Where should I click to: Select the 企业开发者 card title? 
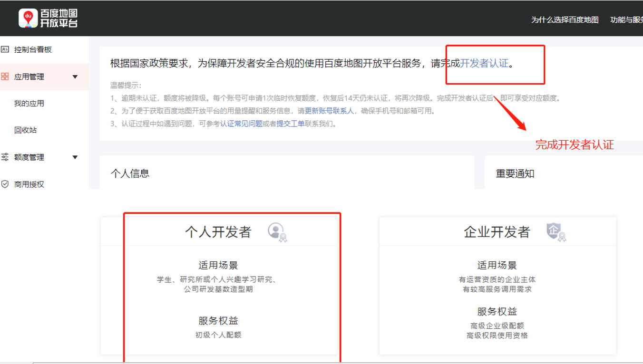tap(497, 232)
